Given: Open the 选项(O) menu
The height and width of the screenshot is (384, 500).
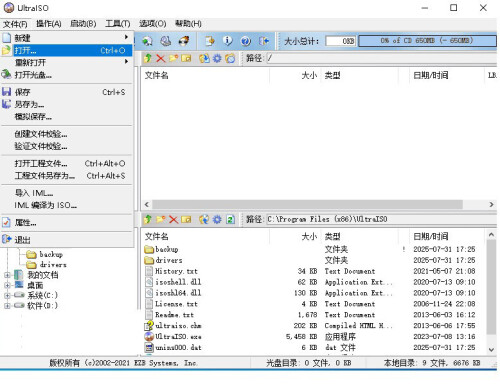Looking at the screenshot, I should [x=153, y=24].
